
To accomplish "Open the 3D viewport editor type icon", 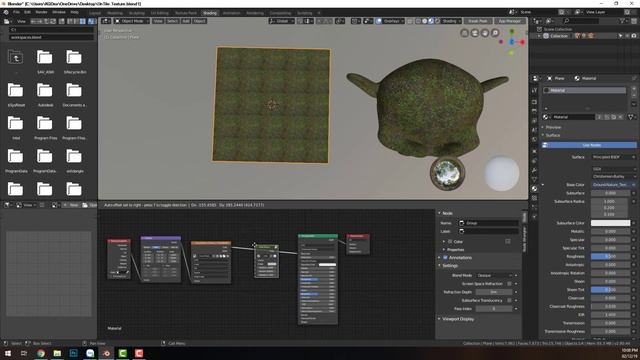I will pos(105,21).
